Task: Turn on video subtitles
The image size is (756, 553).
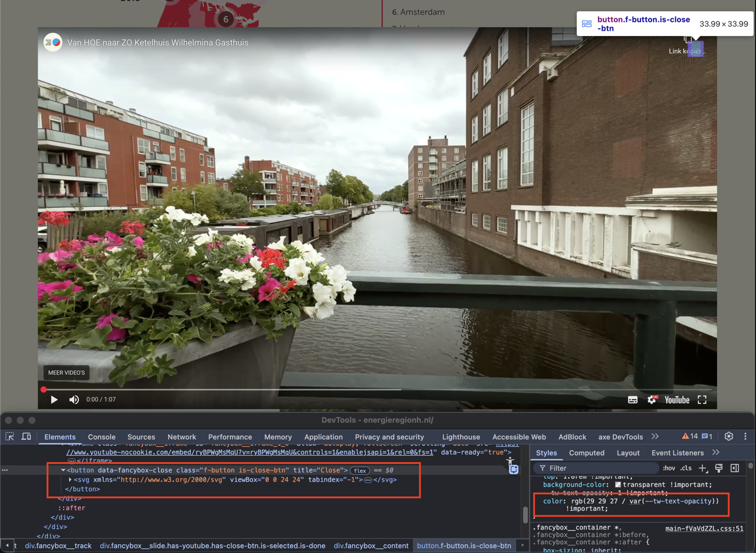Action: (x=632, y=400)
